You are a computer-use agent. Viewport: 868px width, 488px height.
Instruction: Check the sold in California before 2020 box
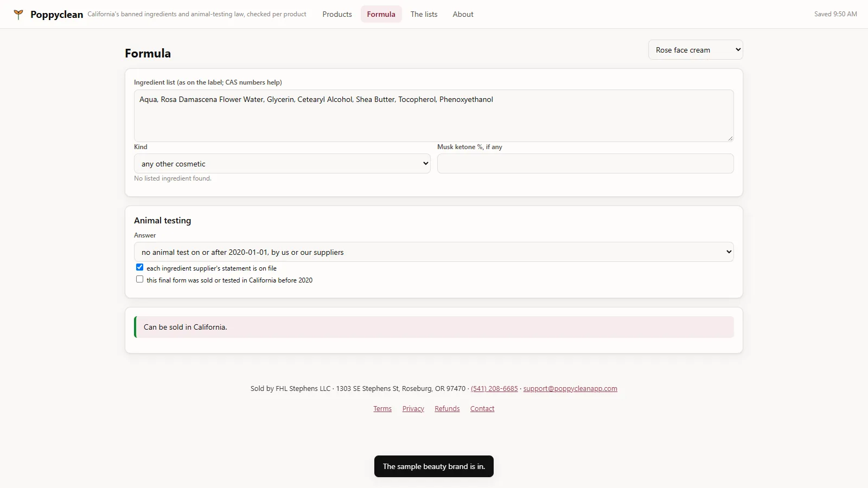tap(139, 279)
